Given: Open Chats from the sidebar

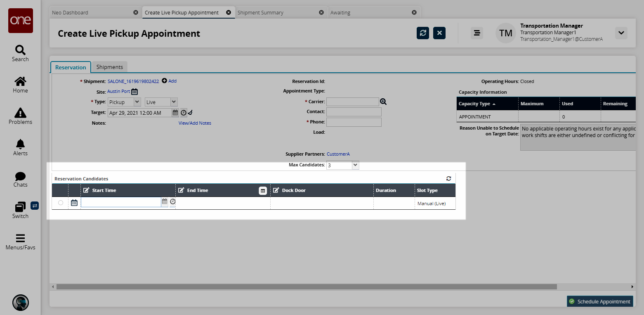Looking at the screenshot, I should (x=20, y=179).
